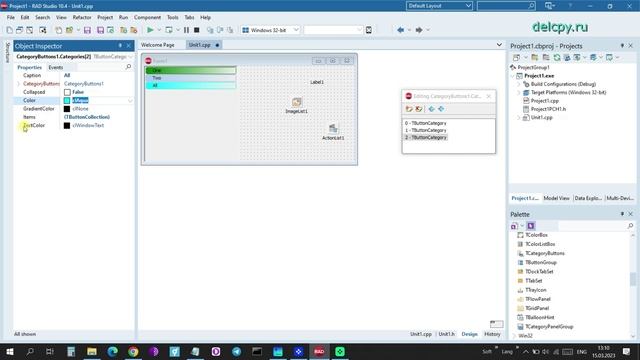Open the Tools menu

tap(173, 18)
